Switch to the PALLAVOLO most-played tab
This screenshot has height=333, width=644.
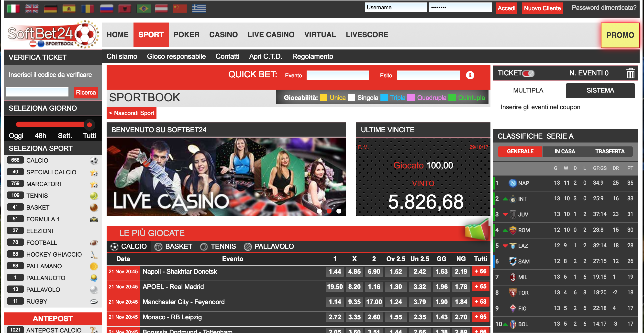(269, 246)
